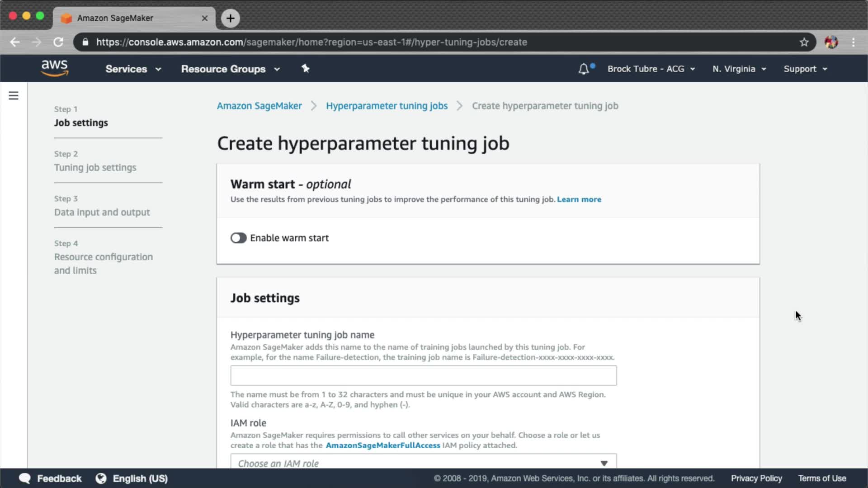868x488 pixels.
Task: Go to Hyperparameter tuning jobs breadcrumb
Action: coord(387,106)
